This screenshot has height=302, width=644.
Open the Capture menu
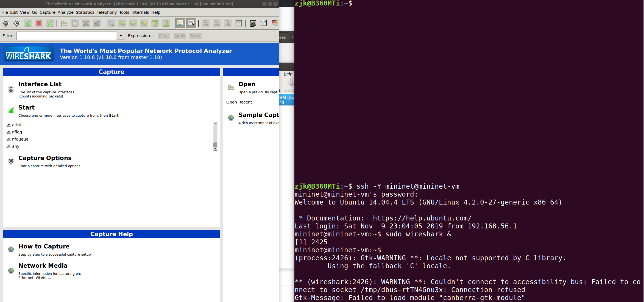coord(47,12)
